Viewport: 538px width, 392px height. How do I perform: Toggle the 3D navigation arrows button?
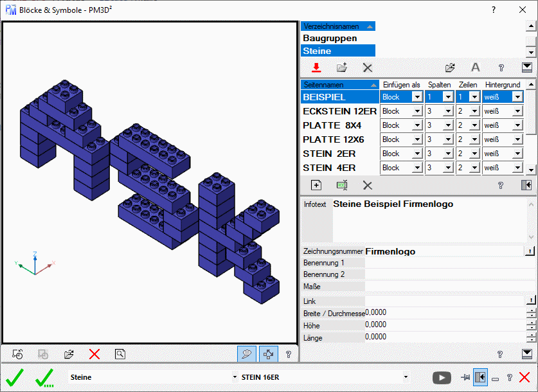[x=267, y=353]
